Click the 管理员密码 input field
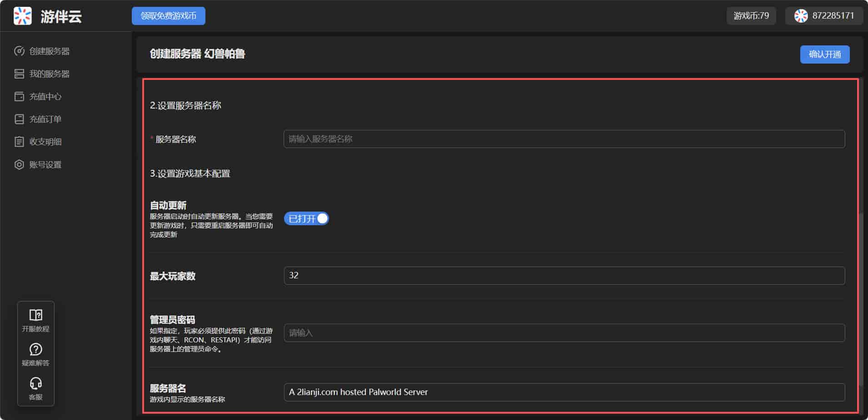Viewport: 868px width, 420px height. pos(564,333)
